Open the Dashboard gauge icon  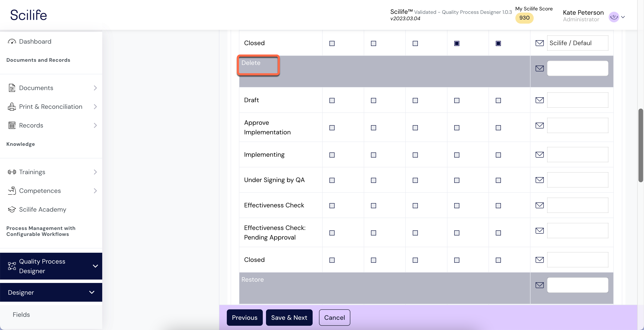tap(12, 42)
